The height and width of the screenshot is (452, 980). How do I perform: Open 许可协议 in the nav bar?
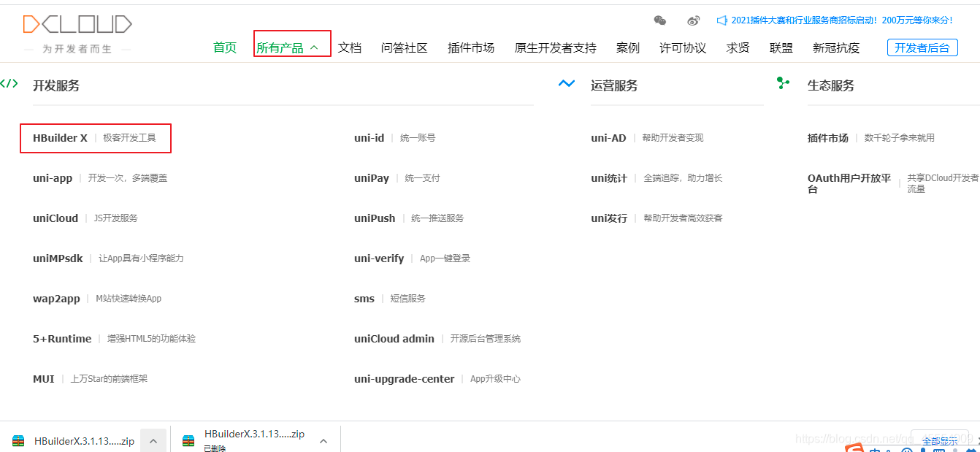click(x=683, y=47)
